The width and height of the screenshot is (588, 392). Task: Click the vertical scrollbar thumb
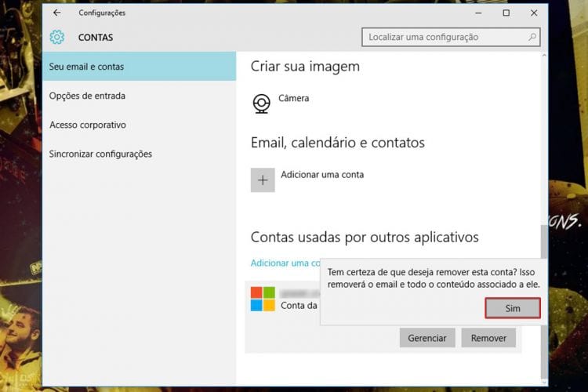544,242
